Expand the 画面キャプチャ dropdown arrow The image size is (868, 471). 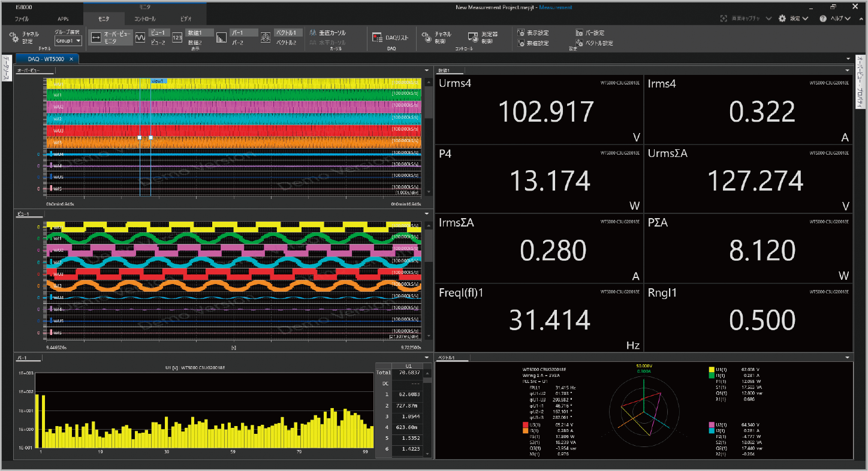768,19
